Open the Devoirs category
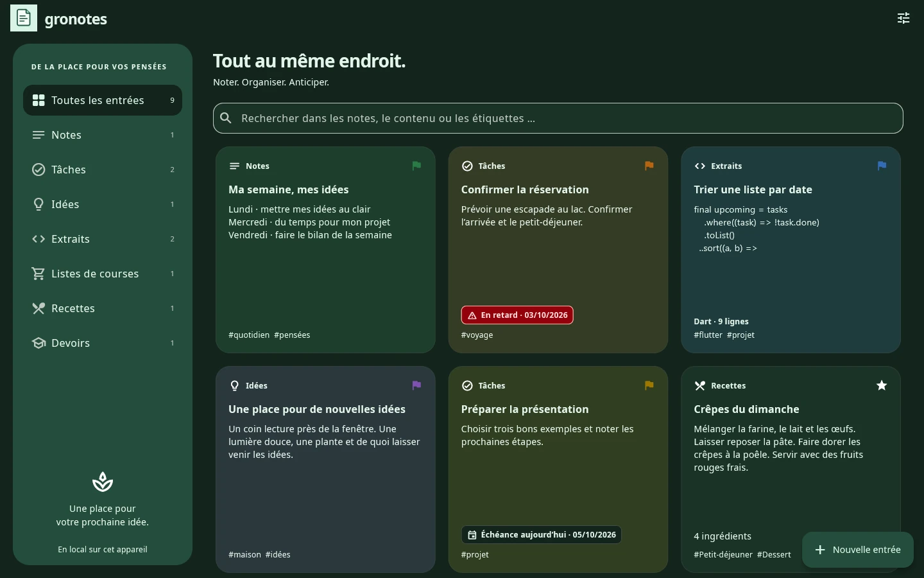Image resolution: width=924 pixels, height=578 pixels. point(103,343)
